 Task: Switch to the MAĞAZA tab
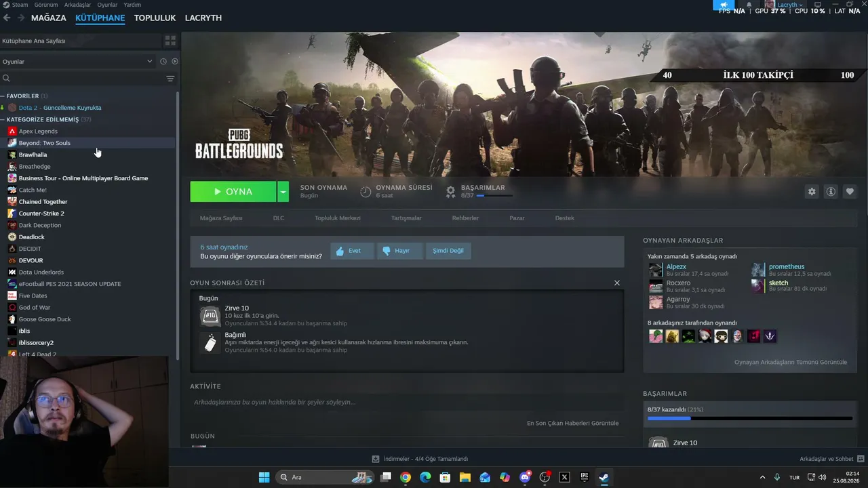[x=49, y=18]
